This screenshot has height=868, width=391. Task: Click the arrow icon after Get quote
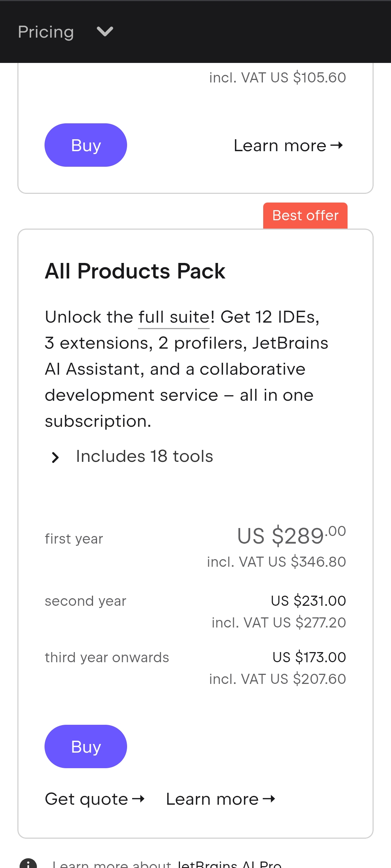point(138,799)
